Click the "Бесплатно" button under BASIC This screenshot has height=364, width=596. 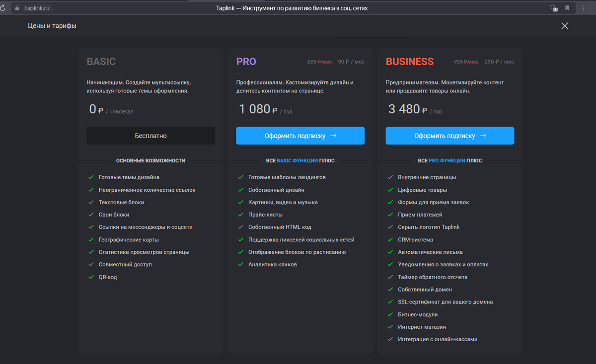point(150,135)
